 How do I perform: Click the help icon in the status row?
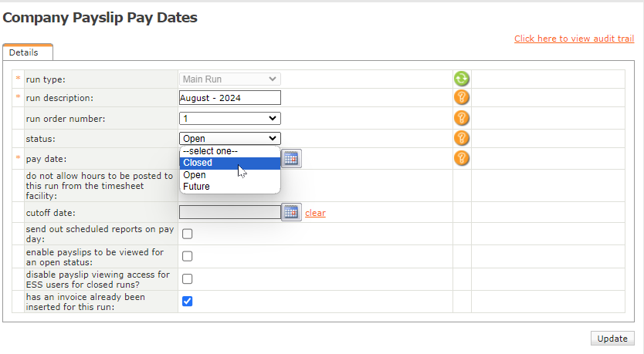point(461,138)
